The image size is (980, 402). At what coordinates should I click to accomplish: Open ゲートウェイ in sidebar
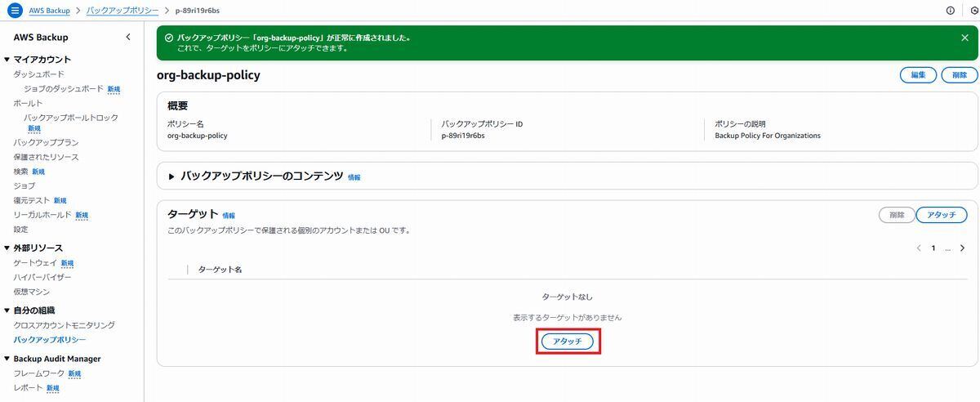(35, 263)
